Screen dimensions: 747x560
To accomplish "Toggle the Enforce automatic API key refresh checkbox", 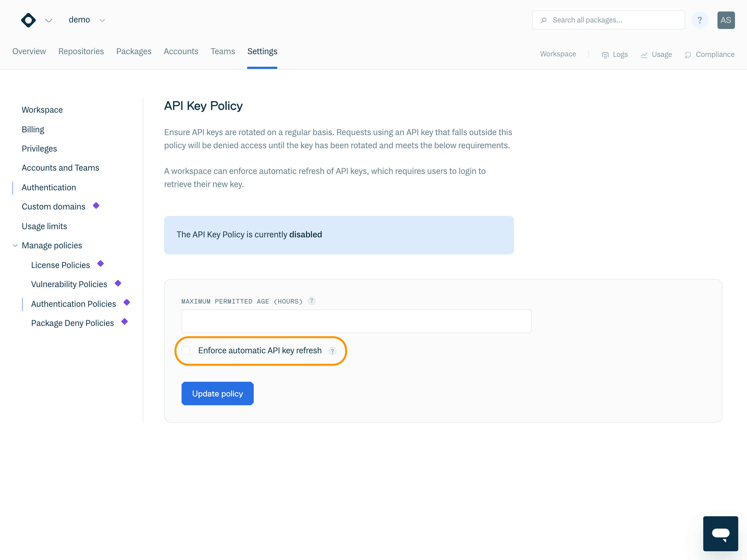I will click(x=186, y=350).
